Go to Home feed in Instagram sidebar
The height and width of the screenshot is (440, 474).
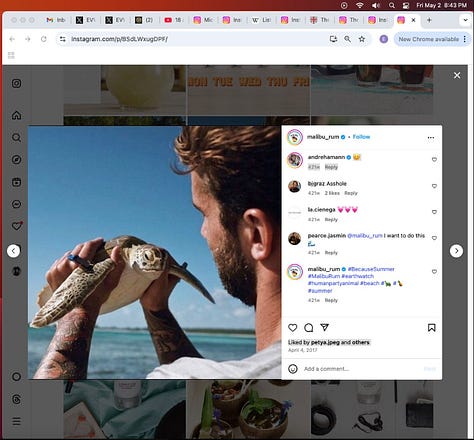(x=16, y=115)
